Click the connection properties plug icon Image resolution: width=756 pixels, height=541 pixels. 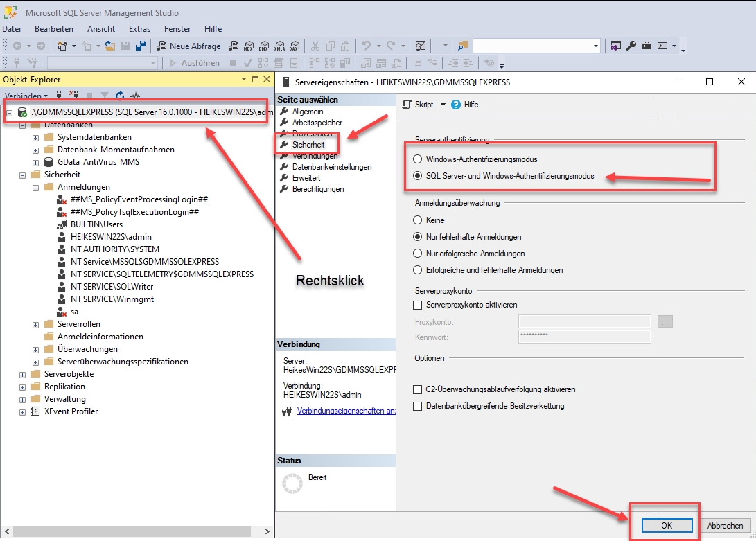pos(287,411)
